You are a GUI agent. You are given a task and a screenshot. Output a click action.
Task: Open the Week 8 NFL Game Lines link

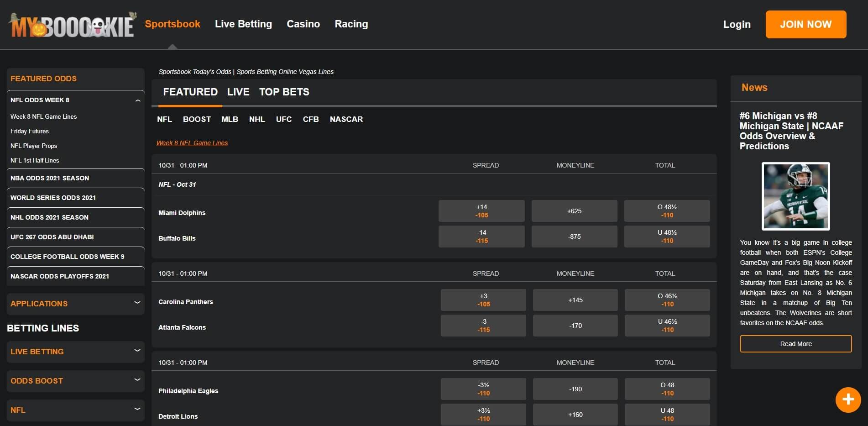[x=192, y=142]
